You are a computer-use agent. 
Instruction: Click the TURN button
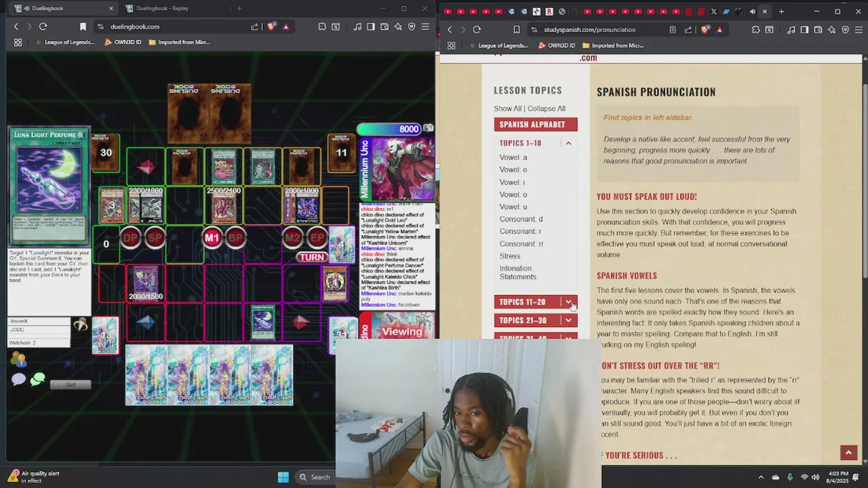coord(312,258)
